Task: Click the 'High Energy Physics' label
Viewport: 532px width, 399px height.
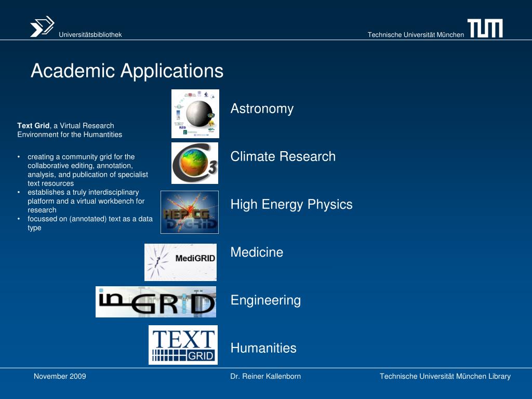Action: click(291, 205)
